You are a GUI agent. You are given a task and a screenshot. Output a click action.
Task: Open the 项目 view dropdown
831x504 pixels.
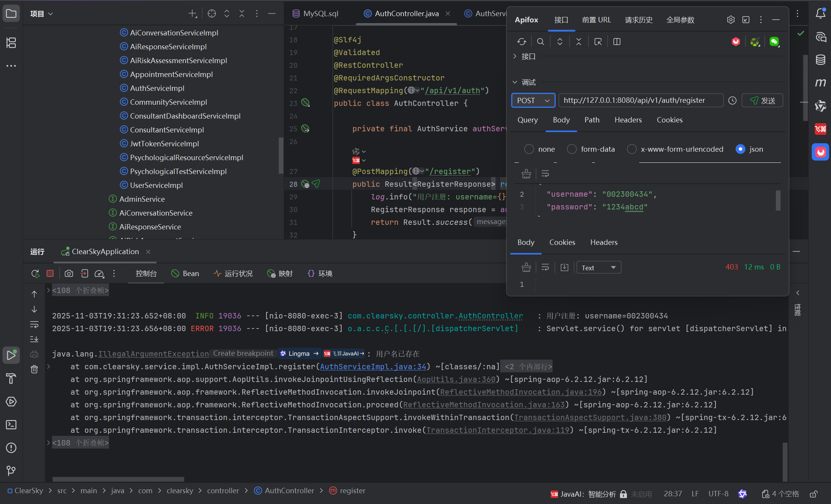tap(42, 14)
